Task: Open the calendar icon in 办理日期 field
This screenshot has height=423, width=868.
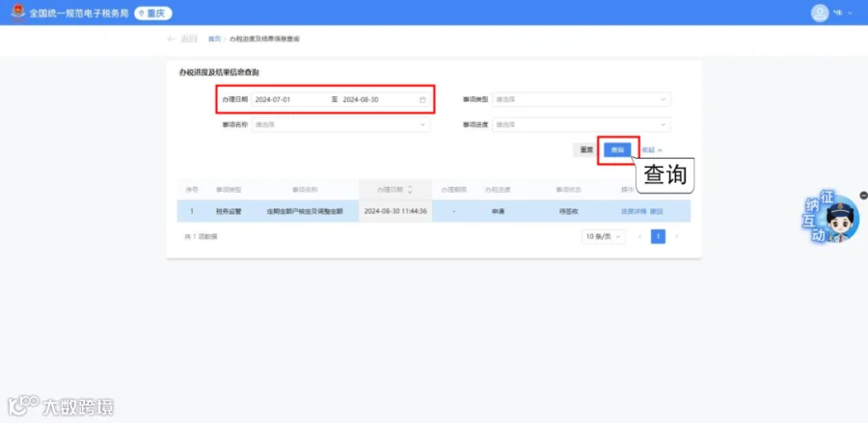Action: click(x=422, y=100)
